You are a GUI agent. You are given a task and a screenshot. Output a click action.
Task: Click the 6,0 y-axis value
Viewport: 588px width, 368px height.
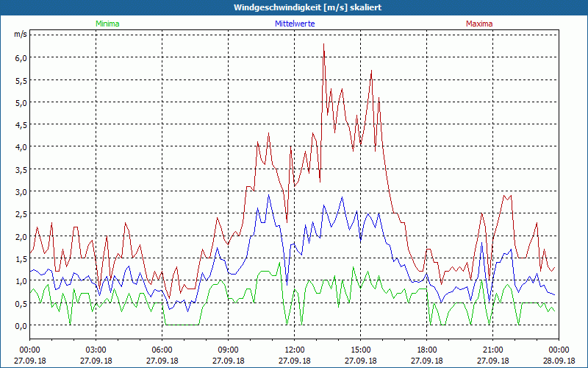point(21,58)
